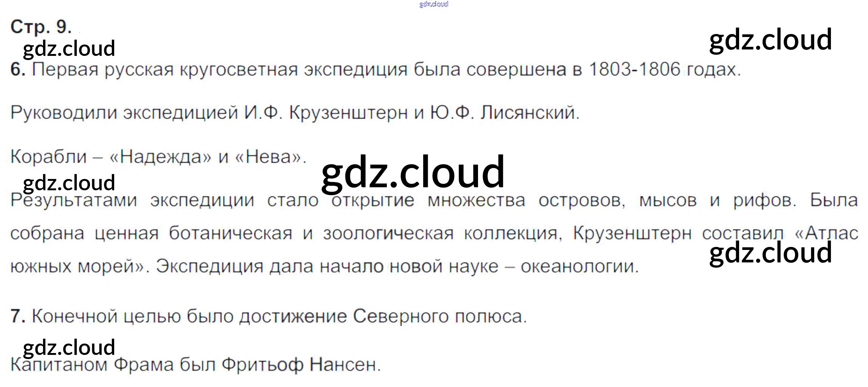Click the word 'океанологии'

(x=579, y=267)
